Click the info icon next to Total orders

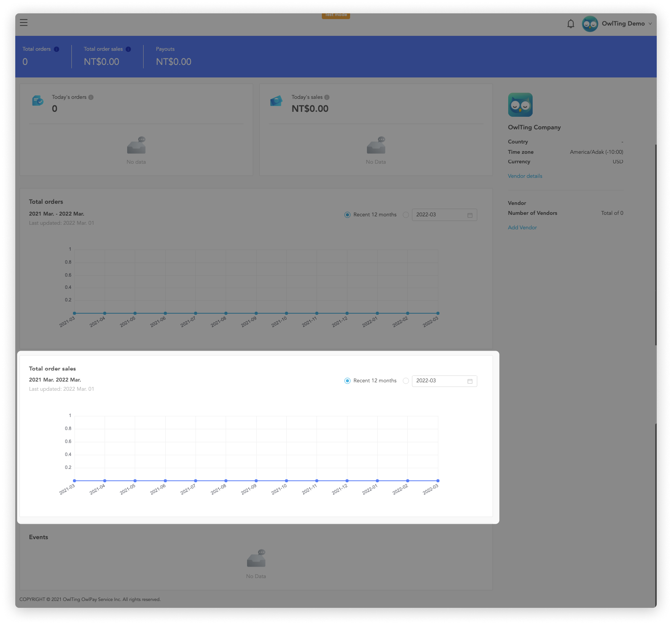click(57, 49)
